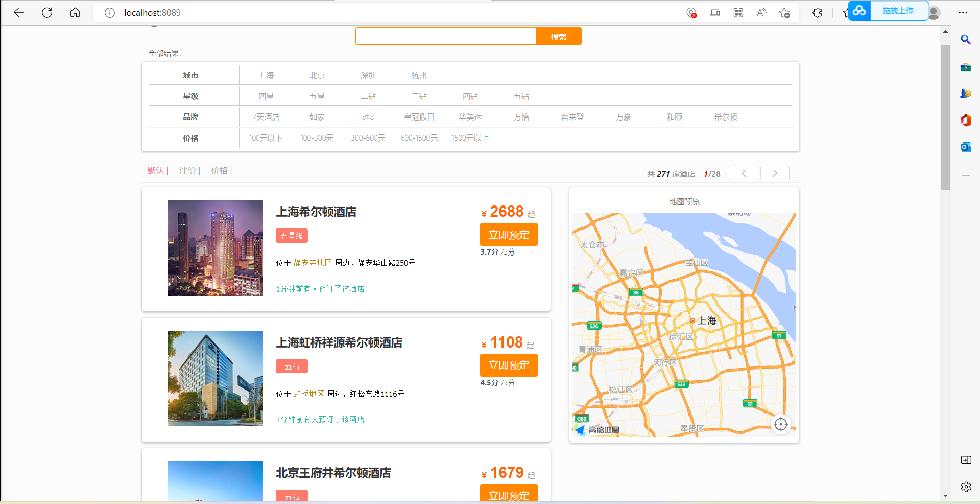
Task: Click the orange 搜索 search button
Action: 559,37
